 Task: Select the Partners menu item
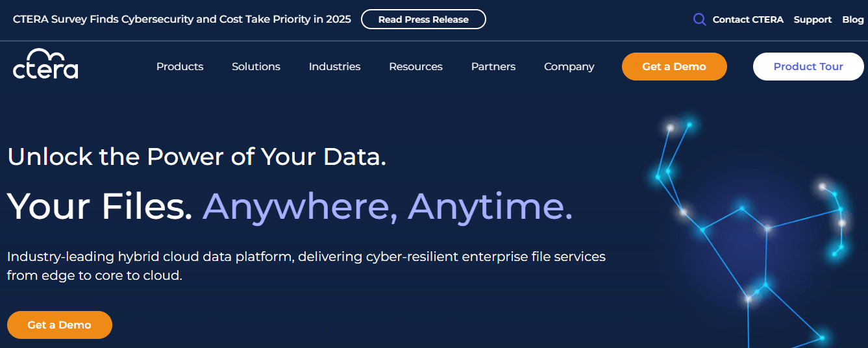[493, 66]
